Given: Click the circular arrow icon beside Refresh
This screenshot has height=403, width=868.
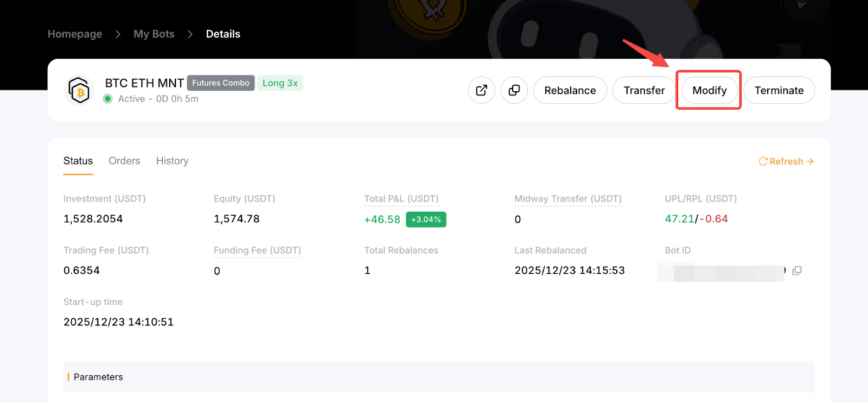Looking at the screenshot, I should pyautogui.click(x=763, y=161).
